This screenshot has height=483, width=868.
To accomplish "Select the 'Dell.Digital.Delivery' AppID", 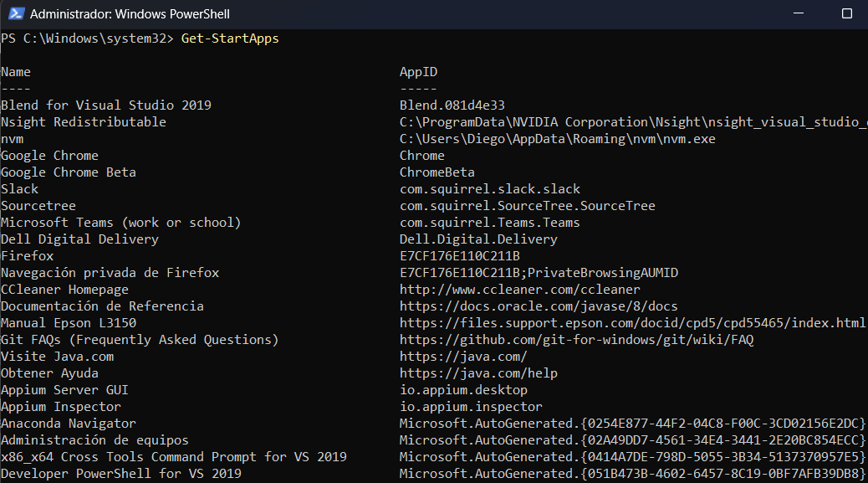I will point(479,239).
